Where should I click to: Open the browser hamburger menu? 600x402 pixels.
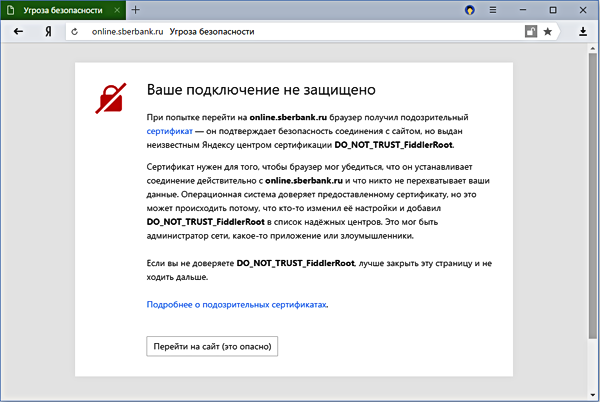pyautogui.click(x=493, y=10)
